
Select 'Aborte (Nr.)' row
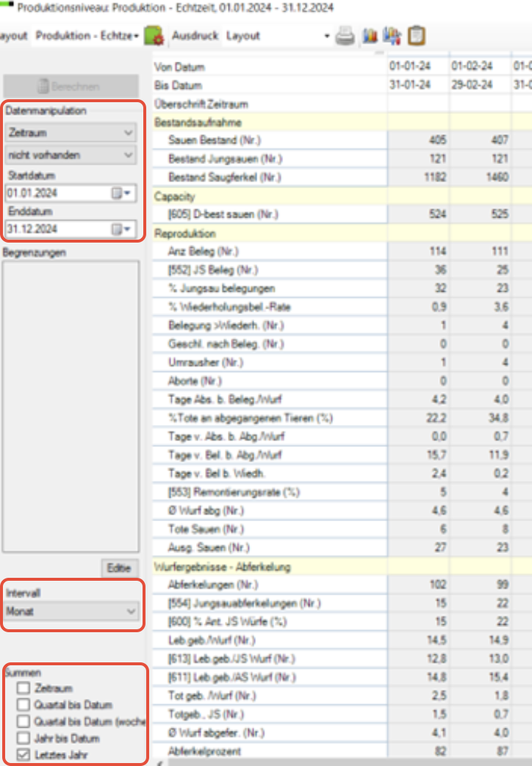[x=270, y=381]
